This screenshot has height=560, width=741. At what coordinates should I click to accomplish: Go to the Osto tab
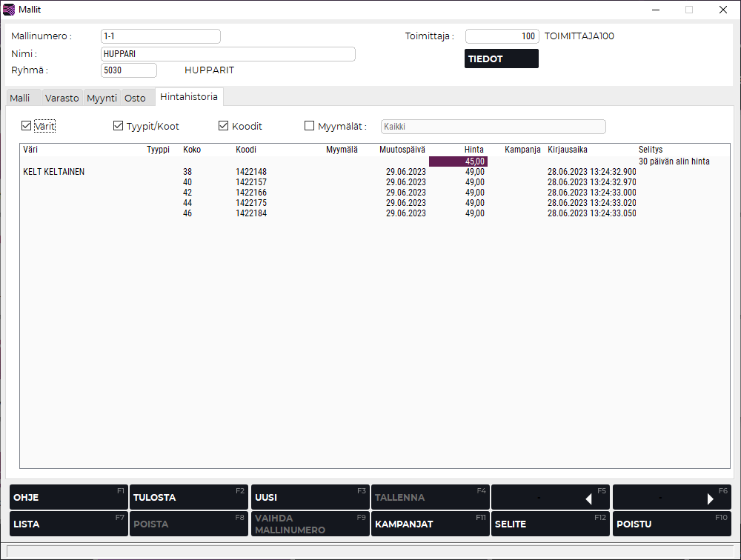click(135, 98)
